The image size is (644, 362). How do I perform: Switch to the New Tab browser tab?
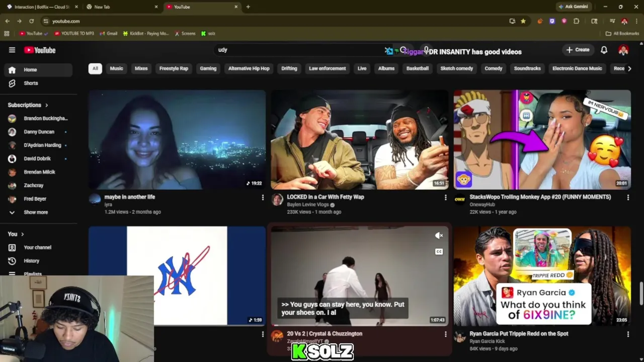point(121,7)
